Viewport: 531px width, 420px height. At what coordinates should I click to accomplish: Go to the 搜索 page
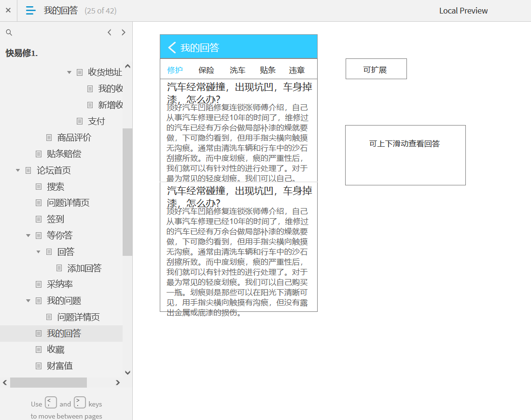coord(56,187)
